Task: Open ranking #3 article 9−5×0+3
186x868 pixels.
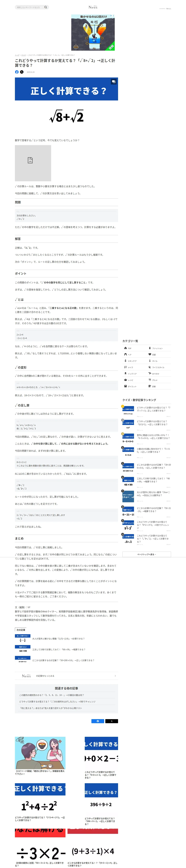Action: click(x=146, y=439)
